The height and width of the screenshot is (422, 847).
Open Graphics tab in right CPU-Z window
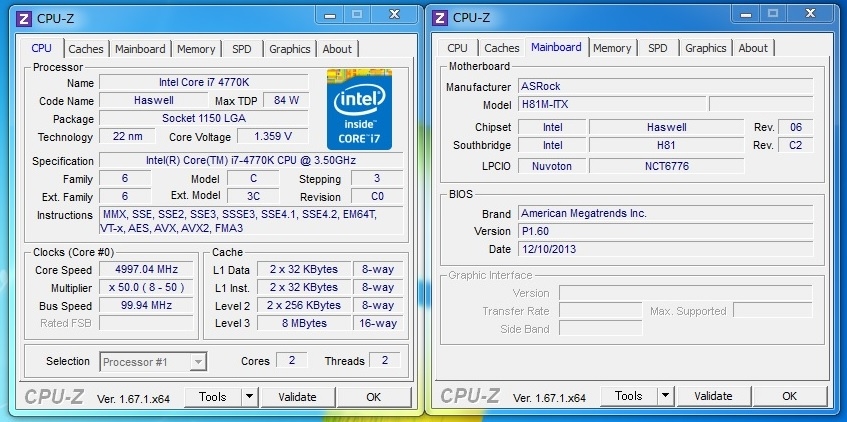(x=706, y=48)
